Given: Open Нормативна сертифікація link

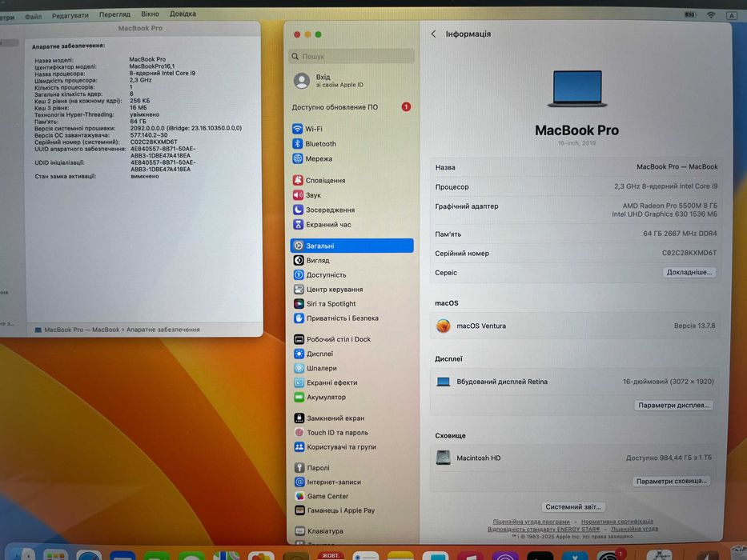Looking at the screenshot, I should tap(617, 522).
